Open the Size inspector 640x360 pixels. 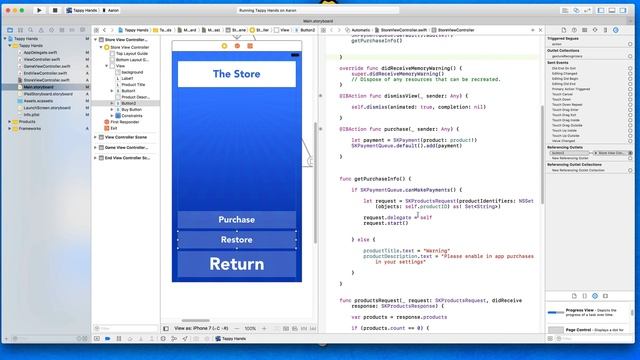click(605, 30)
